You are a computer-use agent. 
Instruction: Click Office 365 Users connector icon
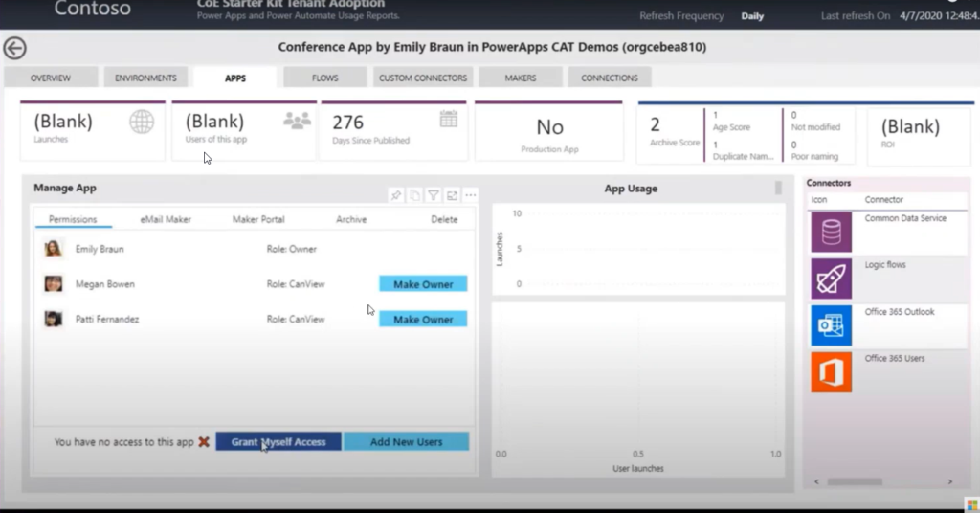(832, 372)
